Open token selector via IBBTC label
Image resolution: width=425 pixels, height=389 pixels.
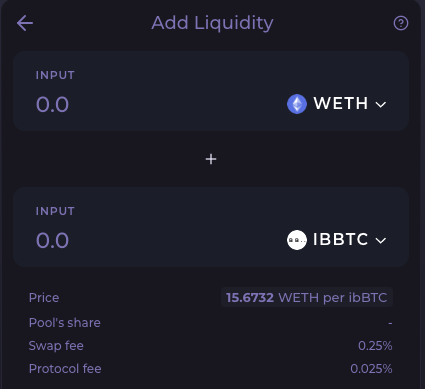click(340, 239)
